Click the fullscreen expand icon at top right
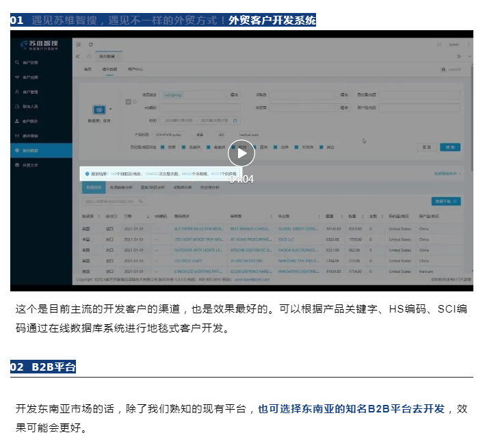Image resolution: width=485 pixels, height=448 pixels. [x=439, y=44]
